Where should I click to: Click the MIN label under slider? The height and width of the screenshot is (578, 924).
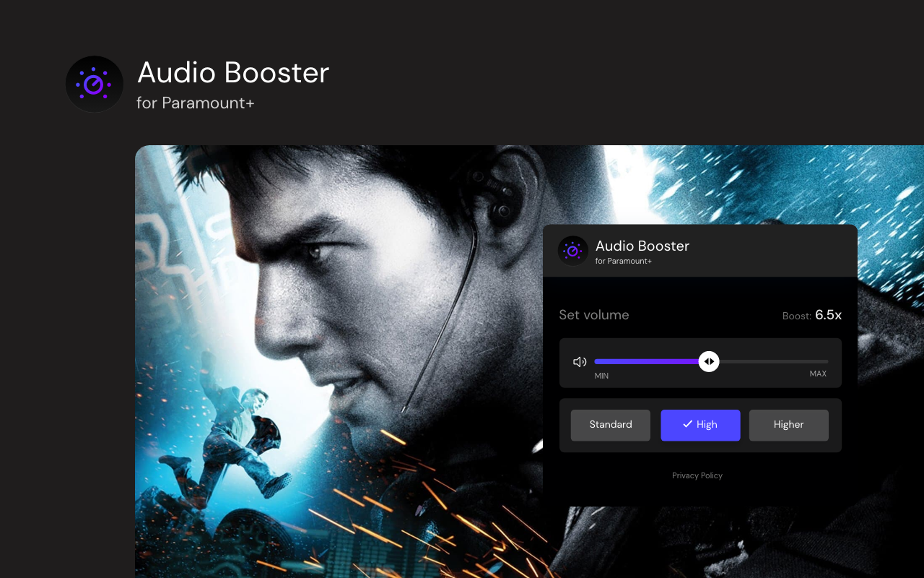601,375
